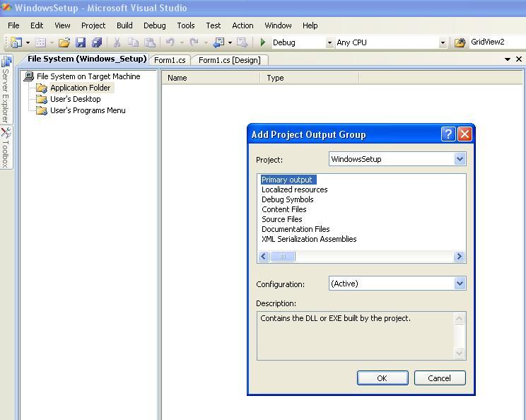This screenshot has width=526, height=420.
Task: Open the Configuration (Active) dropdown
Action: click(x=460, y=284)
